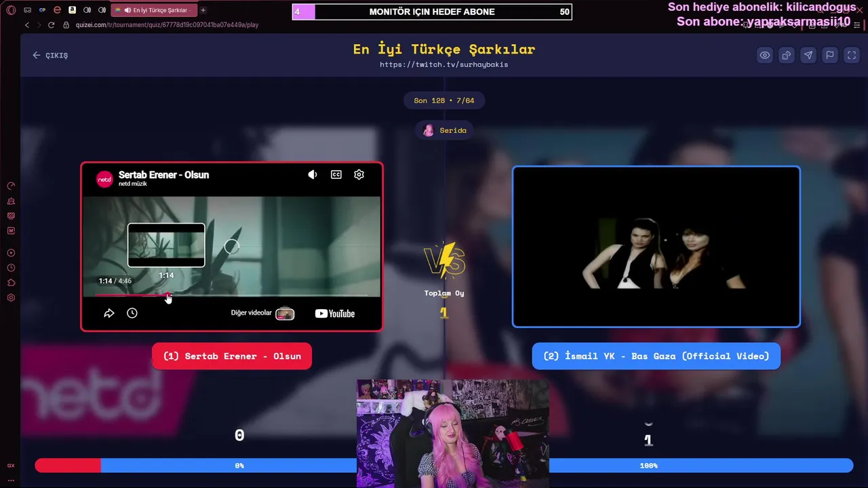Screen dimensions: 868x488
Task: Open the video on YouTube logo
Action: [x=335, y=313]
